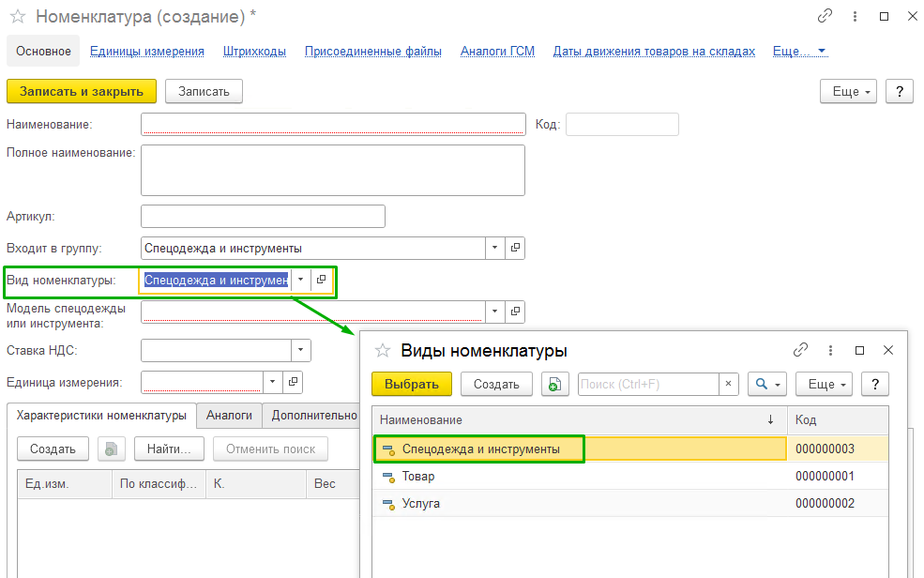Open the three-dots menu in main window header
This screenshot has height=578, width=924.
(854, 16)
